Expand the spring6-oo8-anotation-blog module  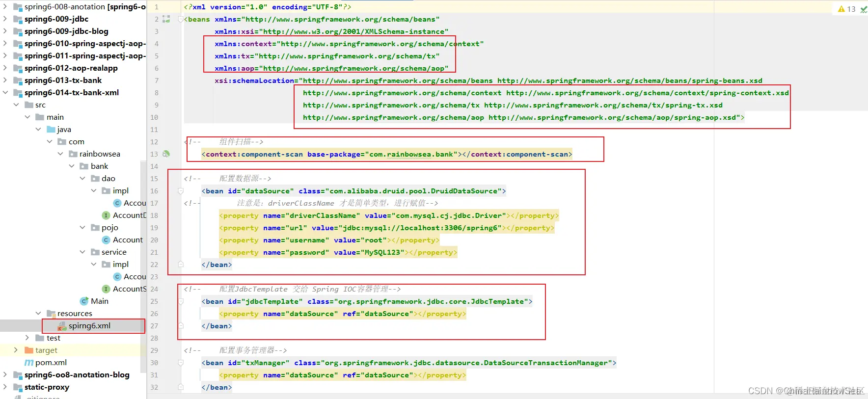pyautogui.click(x=5, y=374)
